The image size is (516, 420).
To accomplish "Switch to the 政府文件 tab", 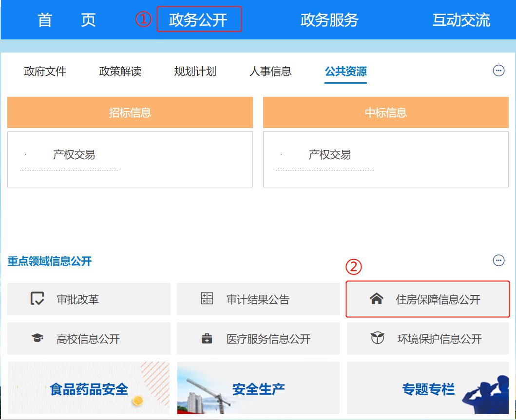I will pos(45,72).
